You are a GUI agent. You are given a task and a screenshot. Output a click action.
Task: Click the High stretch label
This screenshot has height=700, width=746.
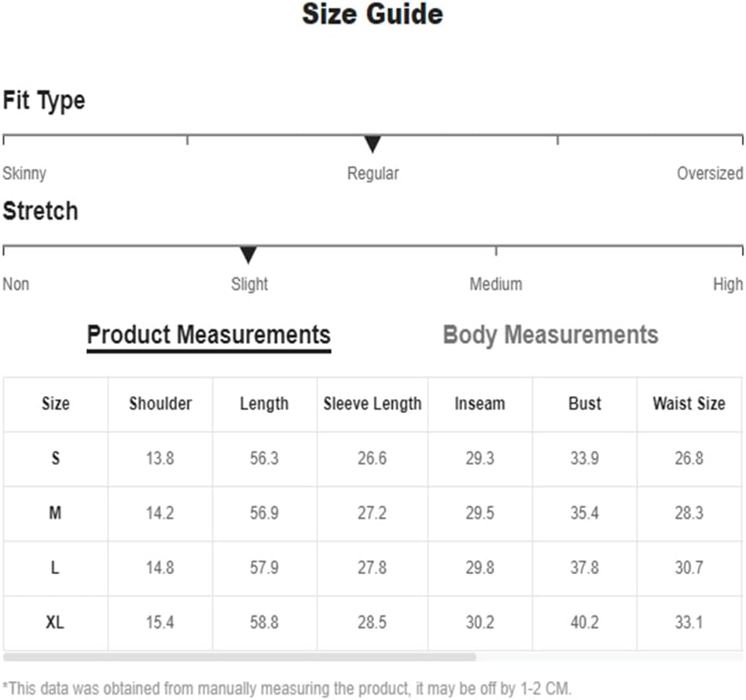click(x=727, y=284)
